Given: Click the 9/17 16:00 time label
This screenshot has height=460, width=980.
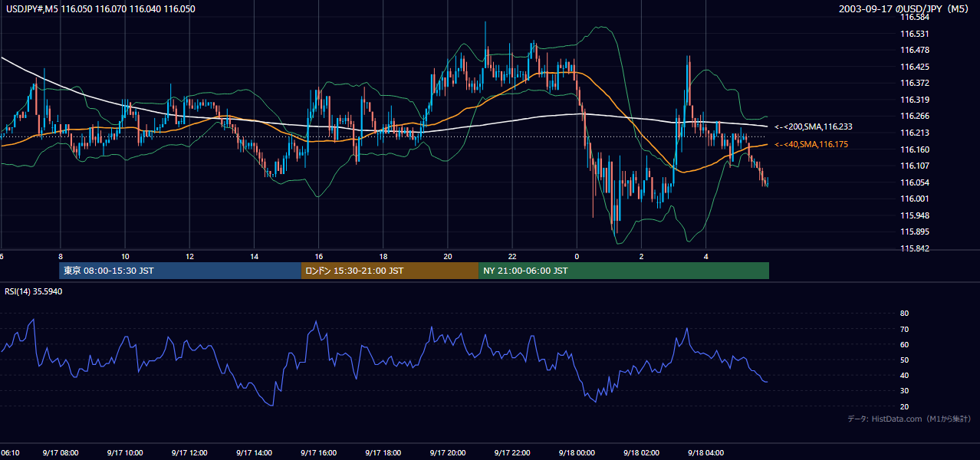Looking at the screenshot, I should (318, 453).
